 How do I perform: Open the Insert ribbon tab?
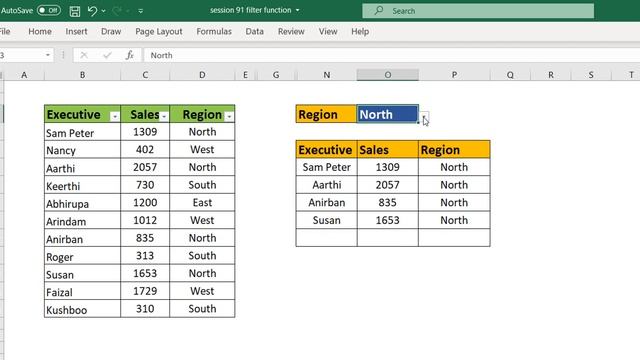(76, 31)
